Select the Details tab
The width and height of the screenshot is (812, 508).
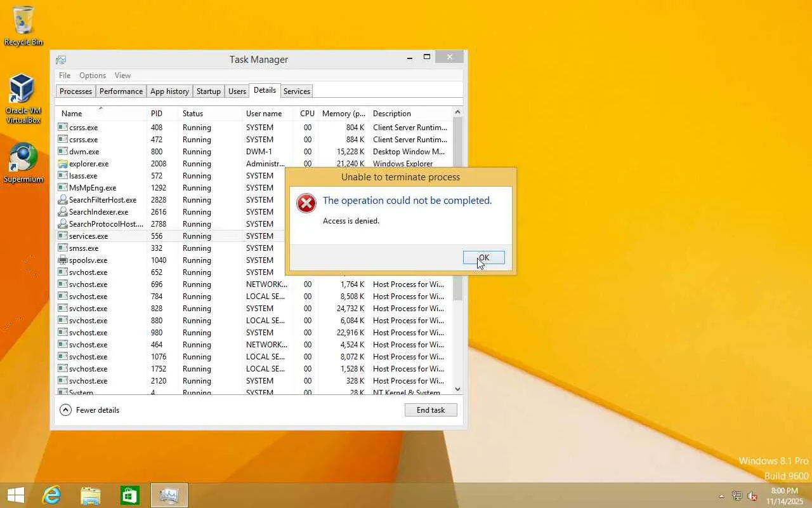click(x=265, y=91)
